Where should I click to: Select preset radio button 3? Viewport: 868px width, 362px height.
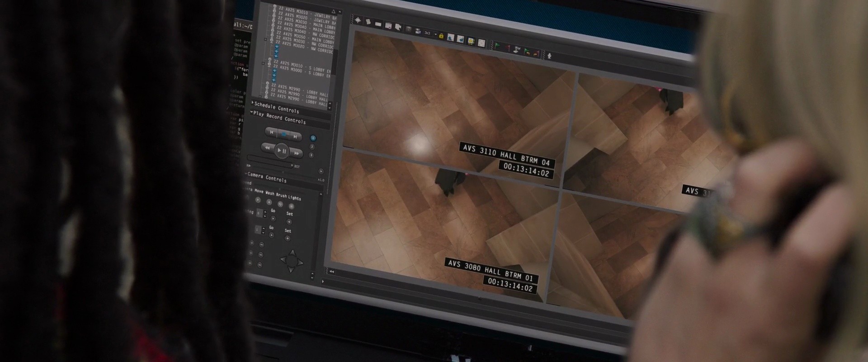[x=311, y=155]
